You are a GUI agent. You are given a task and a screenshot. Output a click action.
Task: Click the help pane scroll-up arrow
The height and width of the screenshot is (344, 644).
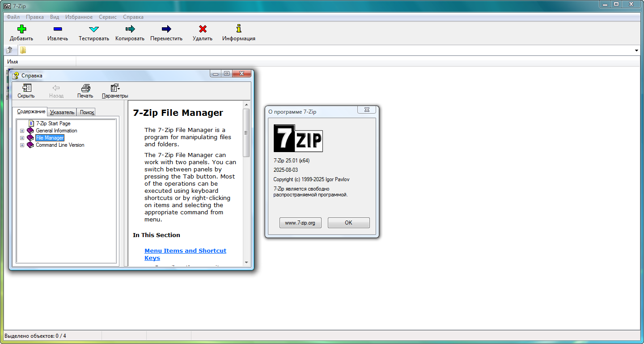tap(246, 105)
